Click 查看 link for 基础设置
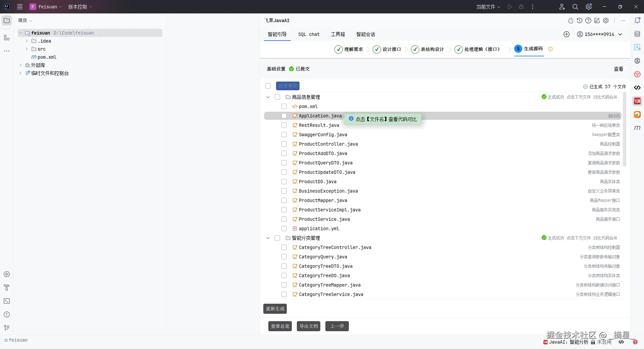 tap(619, 69)
